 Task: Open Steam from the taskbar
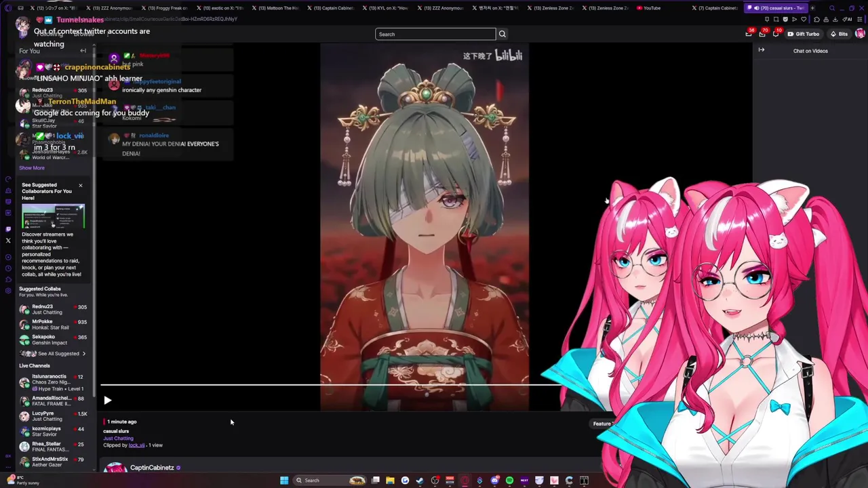[x=420, y=481]
